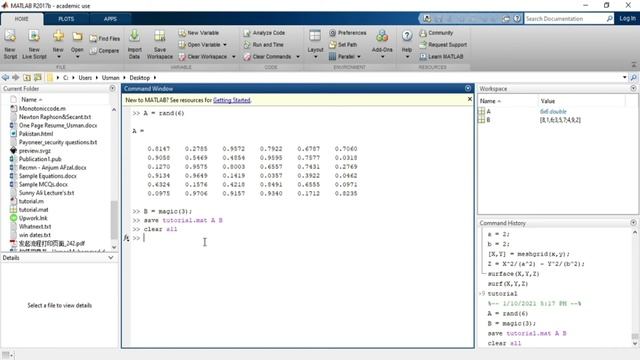Screen dimensions: 640x360
Task: Select Monotoniccode.m in Current Folder
Action: point(42,109)
